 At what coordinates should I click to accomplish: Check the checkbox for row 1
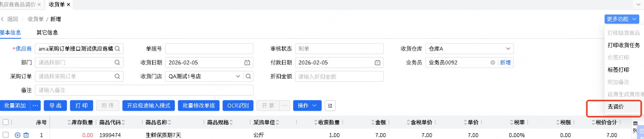pyautogui.click(x=6, y=135)
